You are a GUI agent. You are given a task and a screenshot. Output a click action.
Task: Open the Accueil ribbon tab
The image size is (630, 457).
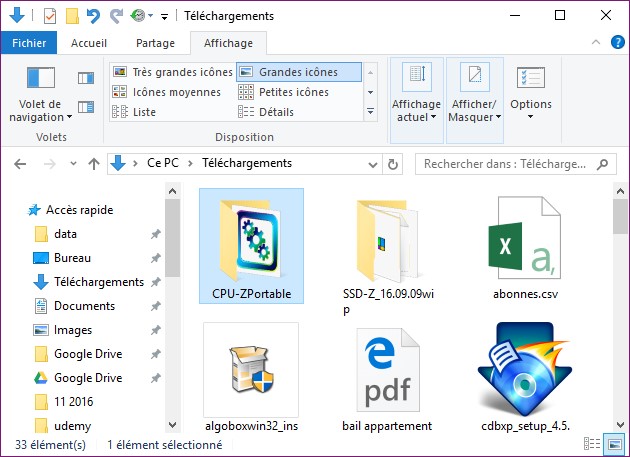(x=89, y=43)
